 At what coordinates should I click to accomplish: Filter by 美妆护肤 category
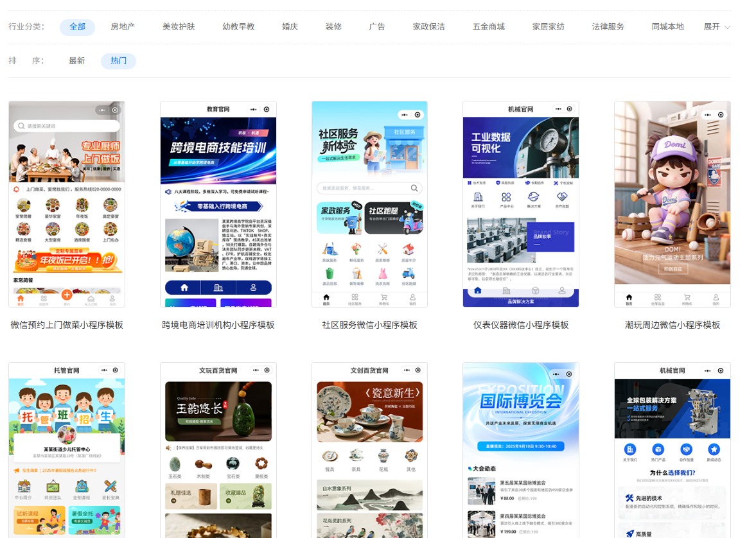click(x=179, y=27)
